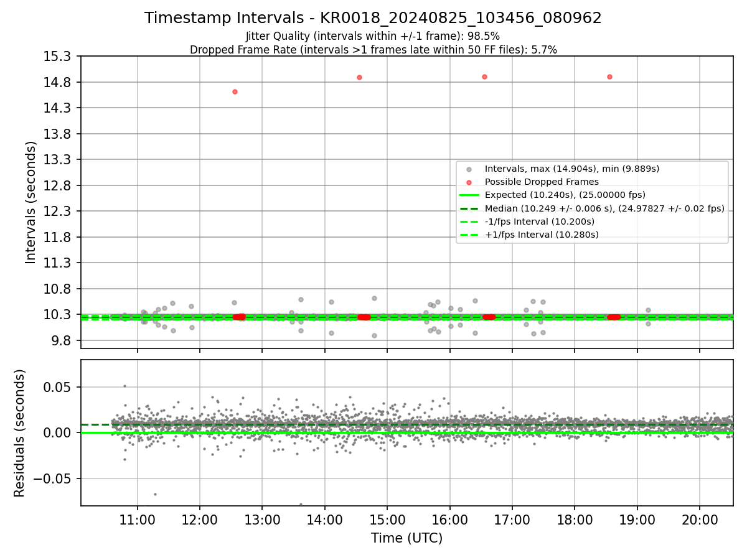Click the 20:00 x-axis tick label

click(x=700, y=520)
